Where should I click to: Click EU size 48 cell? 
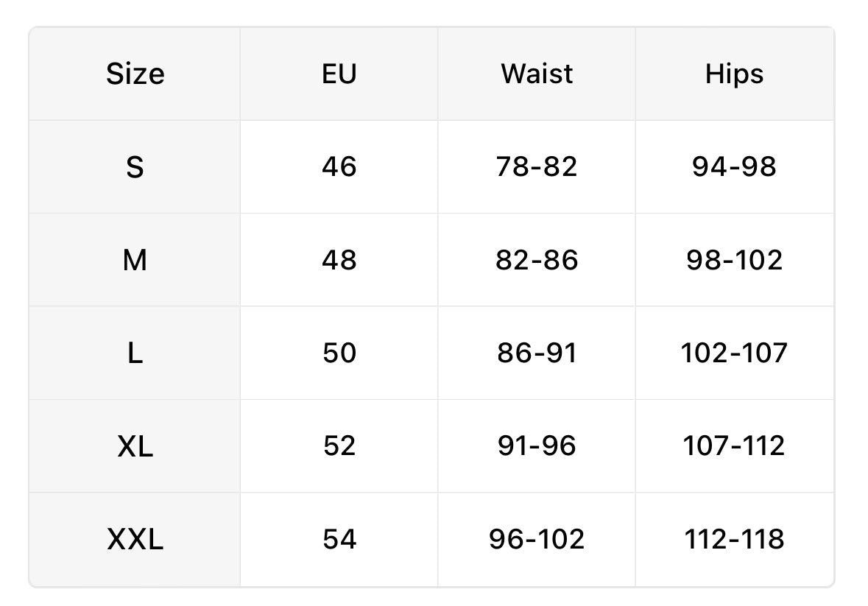[x=339, y=260]
